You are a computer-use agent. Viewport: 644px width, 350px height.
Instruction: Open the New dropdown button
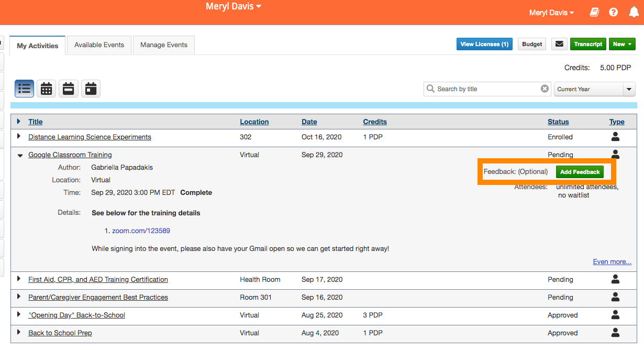pyautogui.click(x=622, y=44)
